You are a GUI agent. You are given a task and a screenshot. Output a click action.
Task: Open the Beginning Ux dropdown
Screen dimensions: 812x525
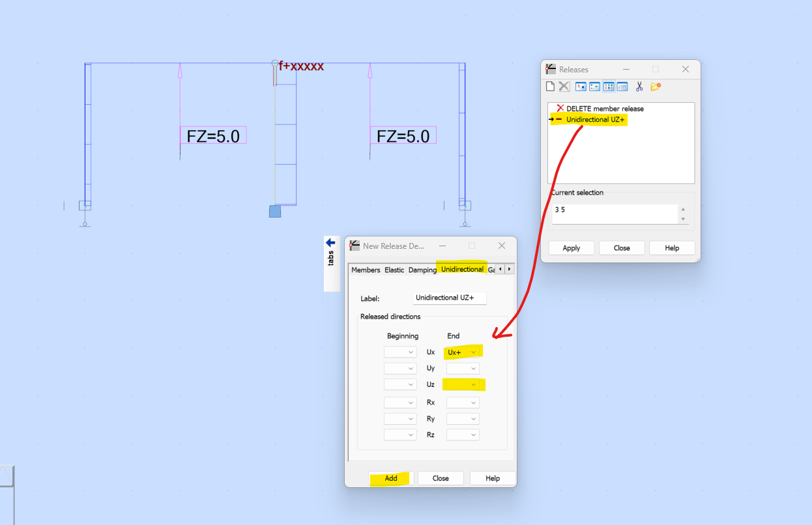coord(400,352)
